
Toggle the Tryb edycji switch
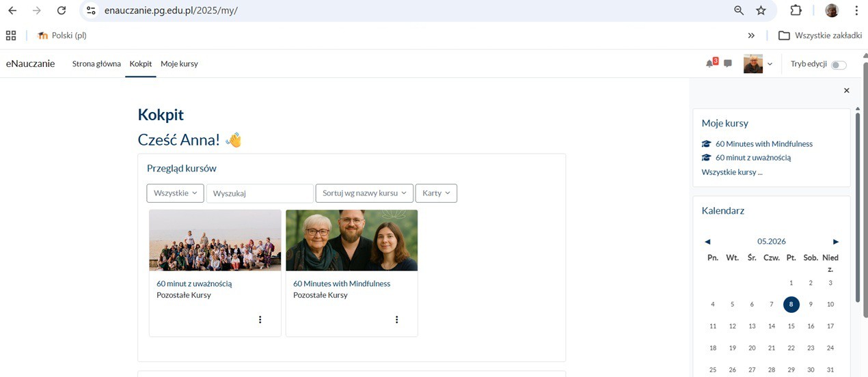tap(839, 65)
